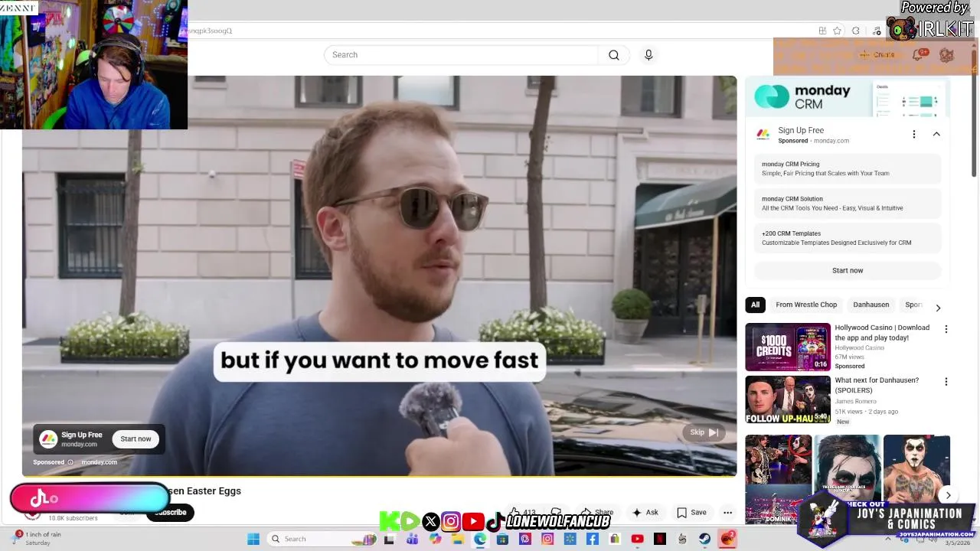Open Facebook taskbar icon

coord(592,539)
